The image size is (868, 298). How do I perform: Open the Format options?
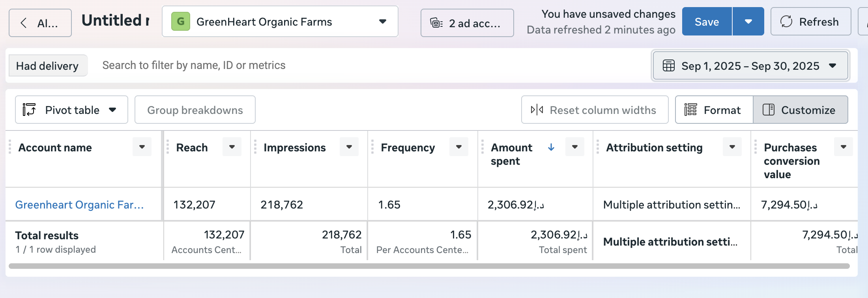[714, 110]
